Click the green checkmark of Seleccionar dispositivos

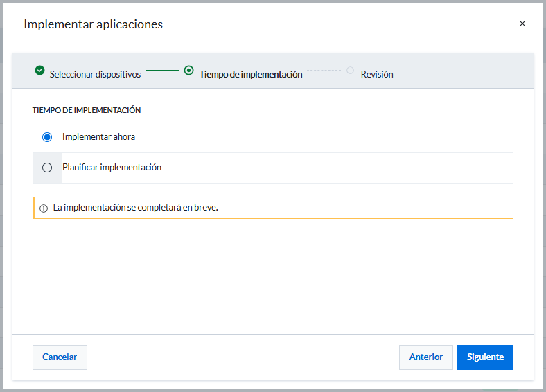39,71
